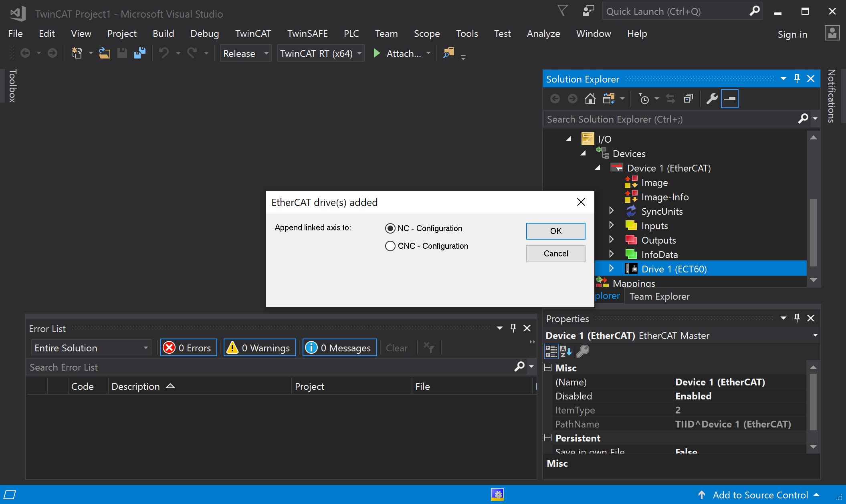Collapse the I/O tree node
This screenshot has width=846, height=504.
[569, 139]
